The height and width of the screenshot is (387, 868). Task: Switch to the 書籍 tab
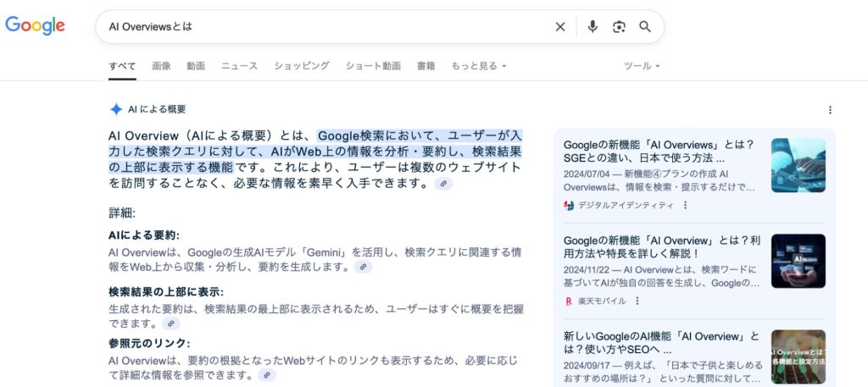(426, 66)
